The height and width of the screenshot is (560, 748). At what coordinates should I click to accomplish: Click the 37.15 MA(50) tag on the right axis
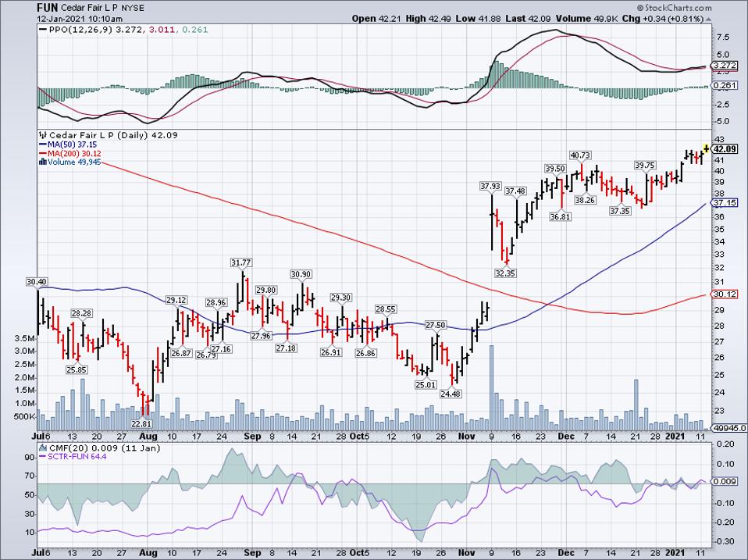point(724,203)
